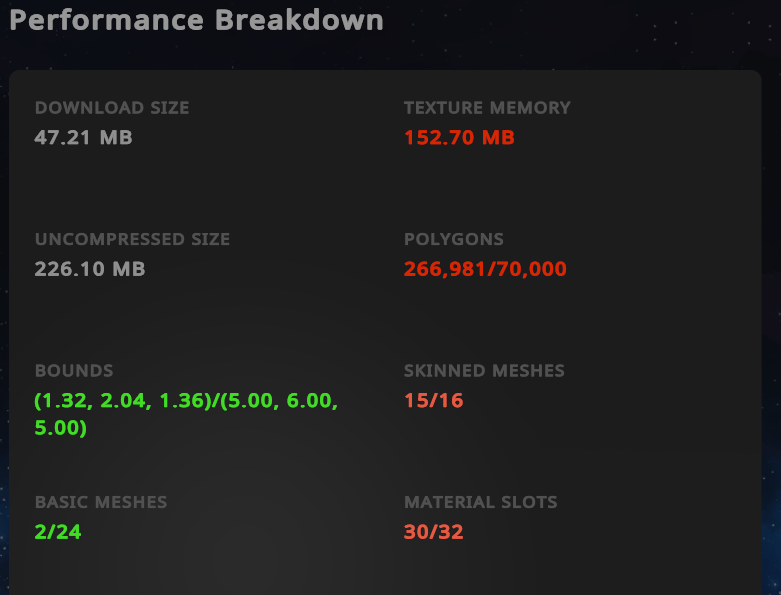Click the 70,000 polygon limit number

(x=531, y=269)
